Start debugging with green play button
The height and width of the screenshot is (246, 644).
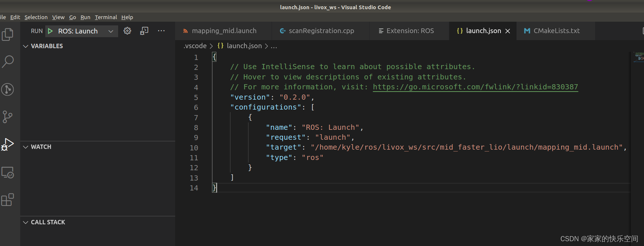[x=50, y=31]
